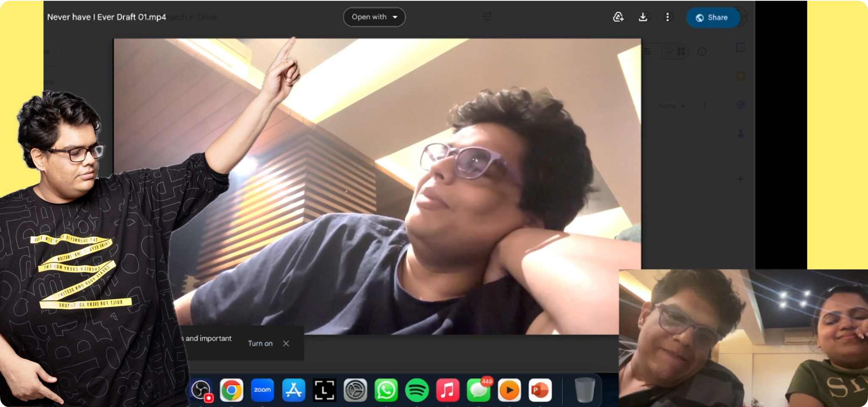Open the Trash in the dock
The height and width of the screenshot is (407, 868).
pyautogui.click(x=585, y=390)
